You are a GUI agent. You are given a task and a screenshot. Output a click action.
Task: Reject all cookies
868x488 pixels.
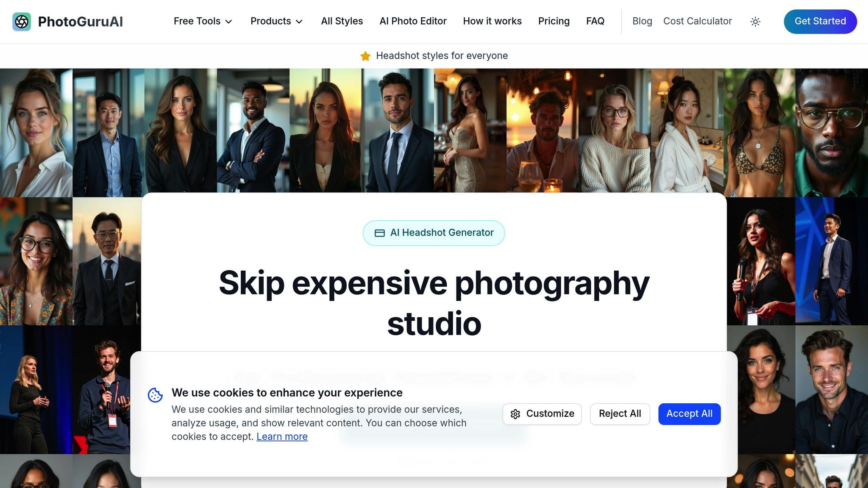click(x=620, y=414)
